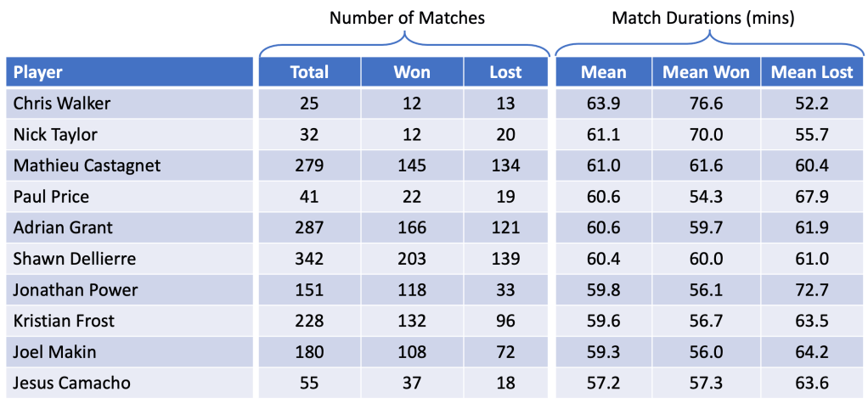Select the Lost matches column header
Image resolution: width=868 pixels, height=403 pixels.
click(x=505, y=72)
